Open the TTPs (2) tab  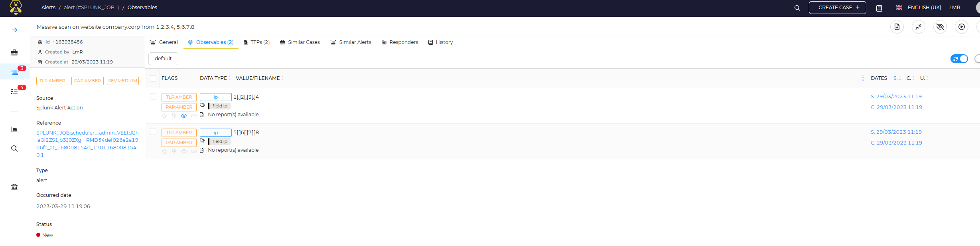point(256,42)
